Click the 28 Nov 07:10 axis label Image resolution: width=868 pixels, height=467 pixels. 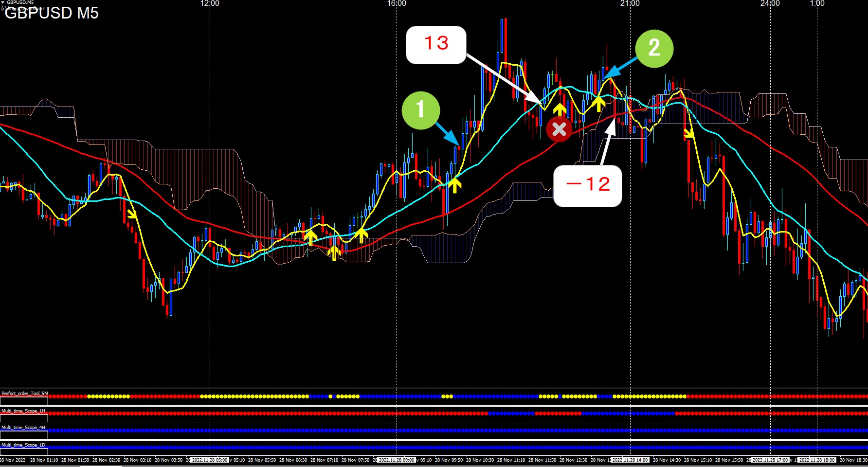click(x=324, y=460)
